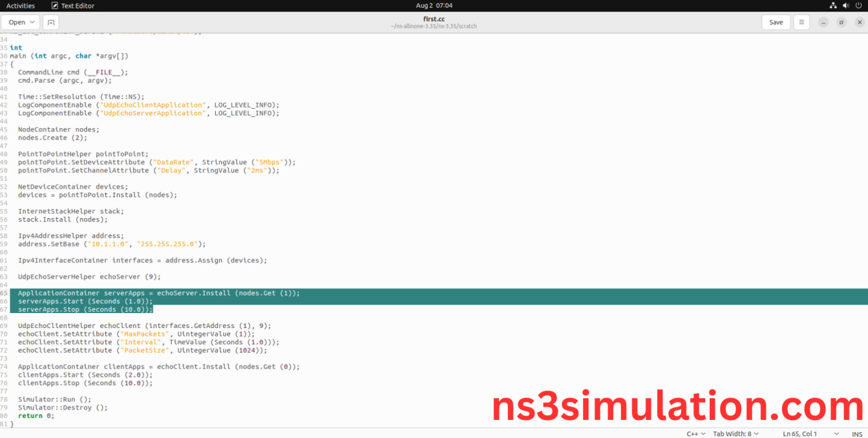Viewport: 868px width, 438px height.
Task: Restore the window using the maximize button
Action: pyautogui.click(x=842, y=23)
